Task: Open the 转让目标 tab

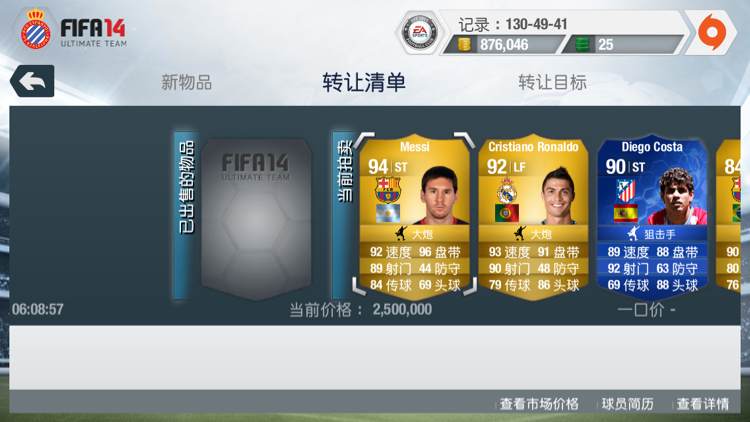Action: tap(553, 82)
